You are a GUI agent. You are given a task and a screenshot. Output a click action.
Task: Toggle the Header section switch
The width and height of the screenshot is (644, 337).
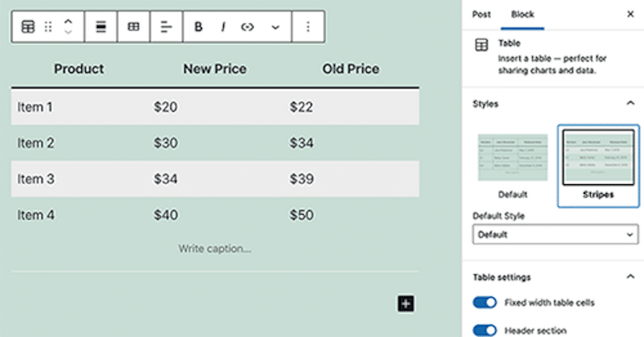click(x=485, y=330)
